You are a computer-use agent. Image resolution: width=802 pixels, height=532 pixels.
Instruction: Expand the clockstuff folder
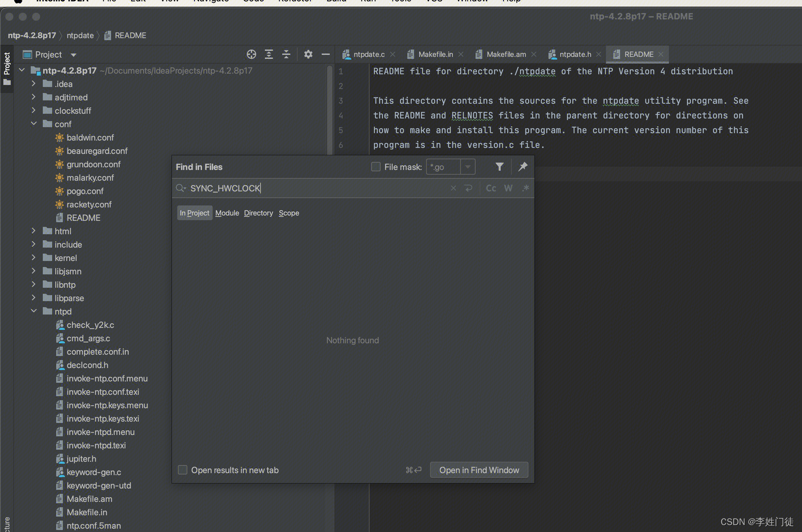34,110
